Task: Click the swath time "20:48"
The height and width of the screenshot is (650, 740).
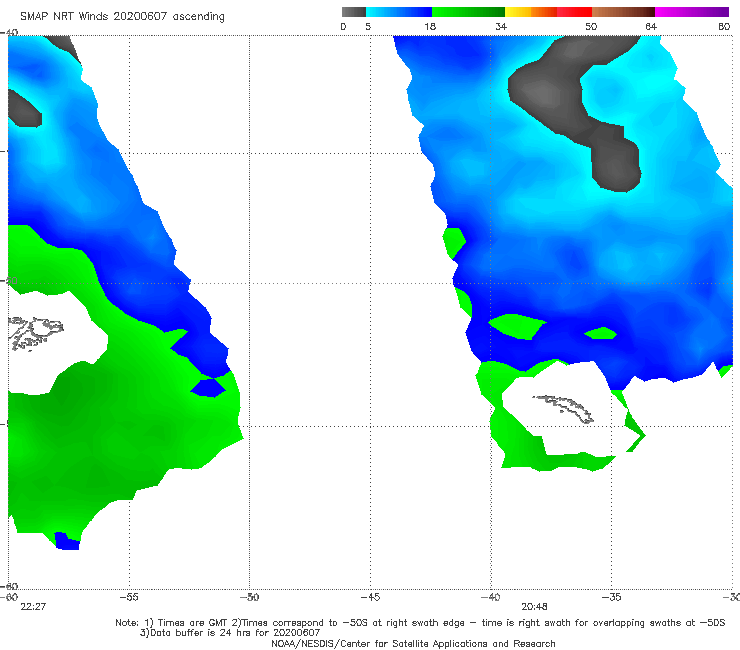Action: [534, 607]
